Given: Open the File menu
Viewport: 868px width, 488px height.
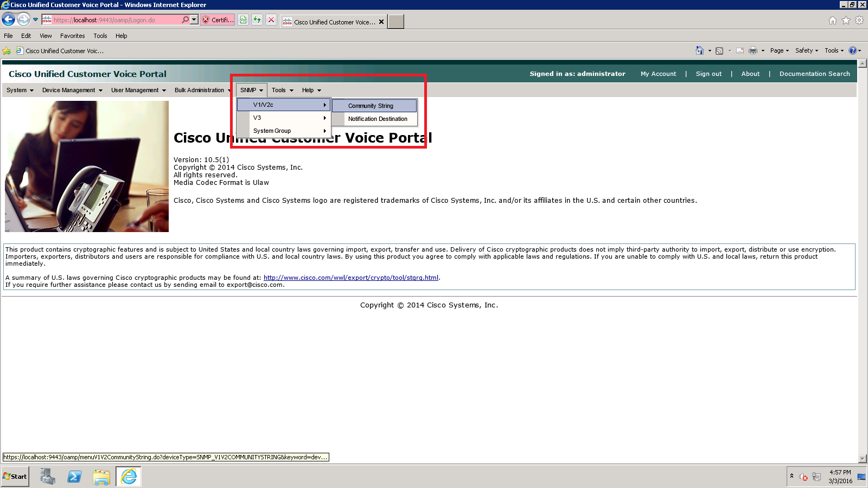Looking at the screenshot, I should click(x=8, y=36).
